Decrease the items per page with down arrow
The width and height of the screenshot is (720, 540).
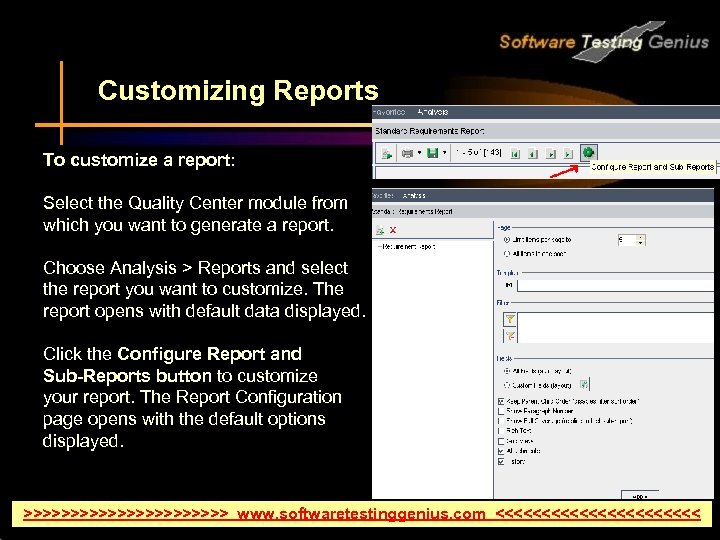(x=641, y=243)
